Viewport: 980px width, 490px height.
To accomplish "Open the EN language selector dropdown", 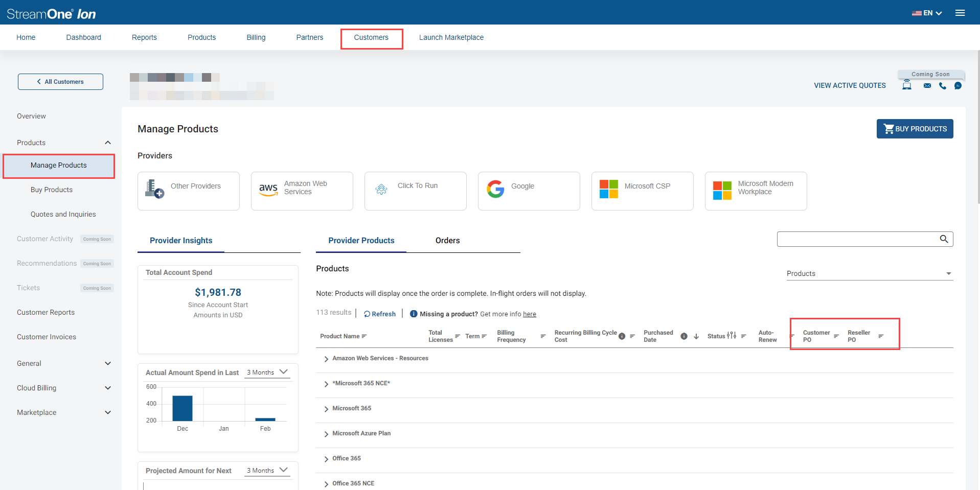I will tap(927, 13).
